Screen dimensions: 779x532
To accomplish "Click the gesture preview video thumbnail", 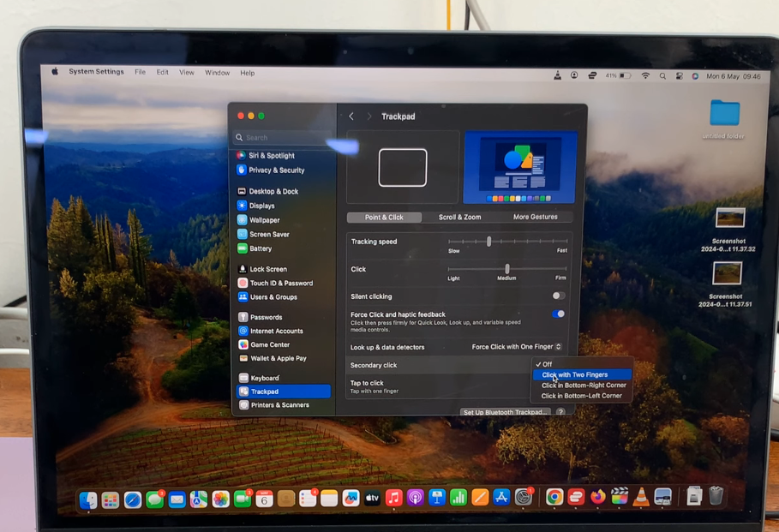I will click(519, 167).
